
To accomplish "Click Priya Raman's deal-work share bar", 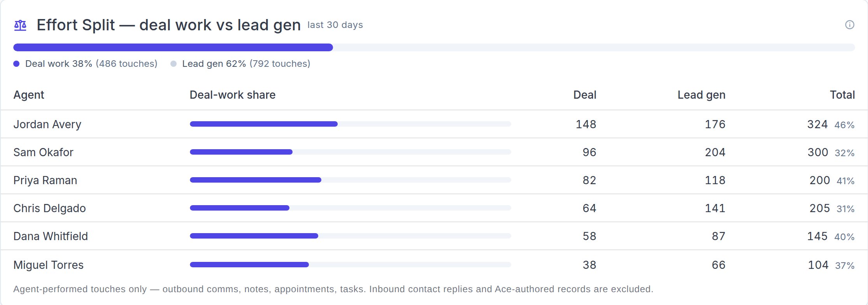I will [350, 180].
